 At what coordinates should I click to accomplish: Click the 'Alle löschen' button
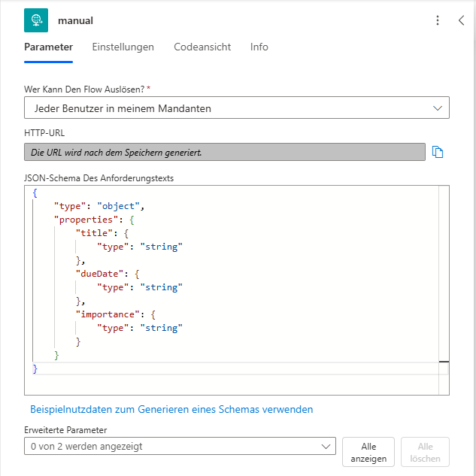(425, 452)
